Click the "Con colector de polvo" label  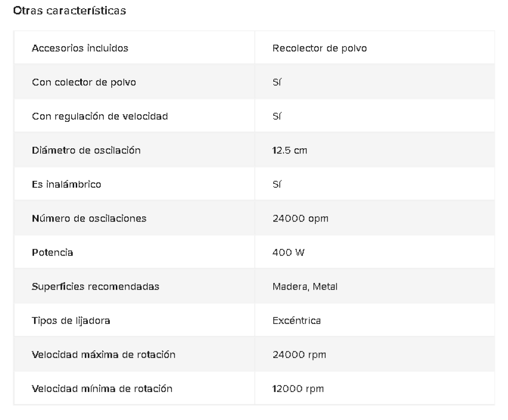[x=84, y=82]
